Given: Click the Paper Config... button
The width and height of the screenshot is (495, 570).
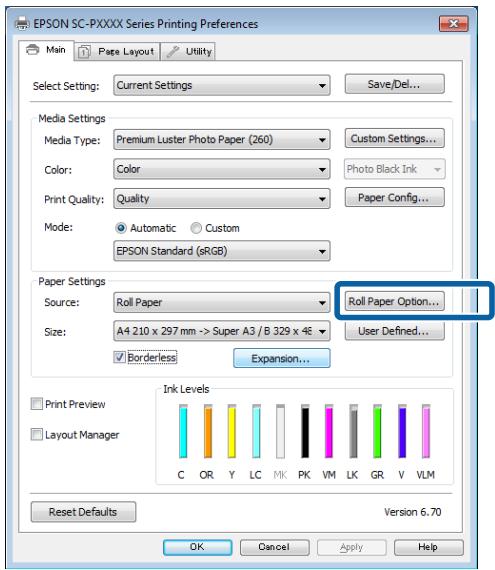Looking at the screenshot, I should [395, 197].
